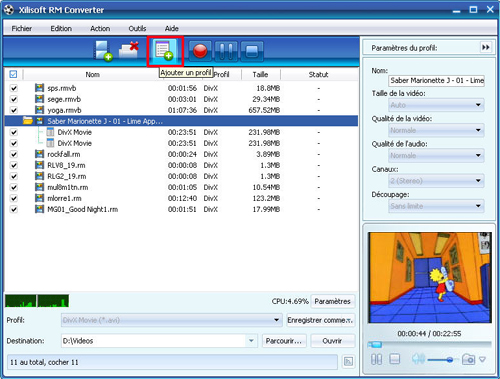Open the Découpage dropdown
Image resolution: width=500 pixels, height=379 pixels.
coord(436,206)
